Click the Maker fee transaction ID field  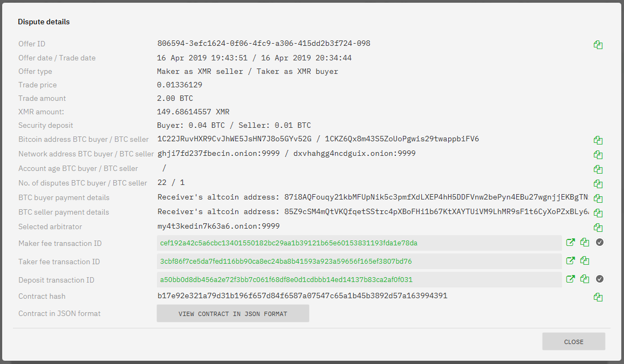click(359, 243)
